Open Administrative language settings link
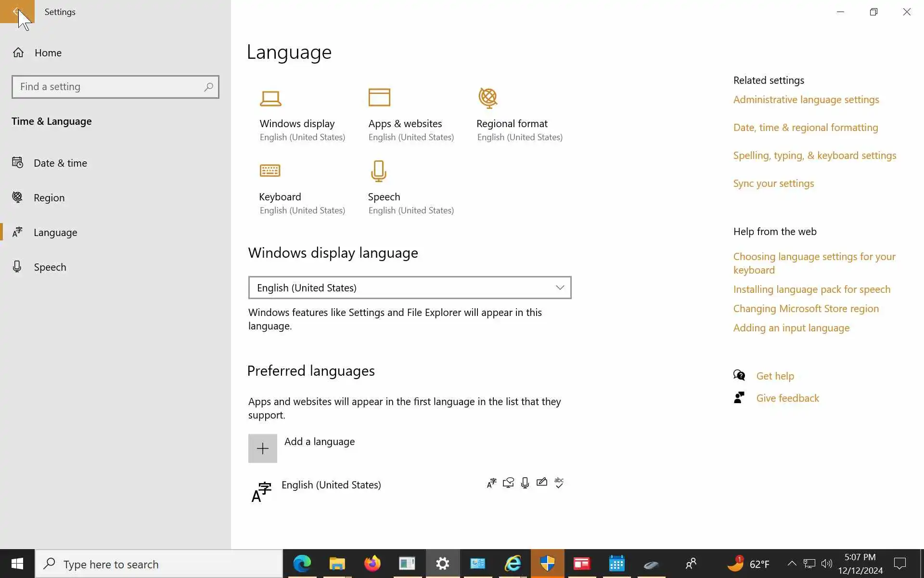The width and height of the screenshot is (924, 578). pyautogui.click(x=806, y=100)
